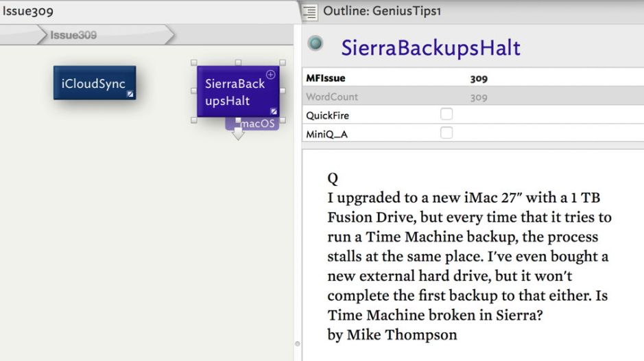Click the teal circle badge beside the note title
Image resolution: width=644 pixels, height=361 pixels.
click(x=315, y=45)
